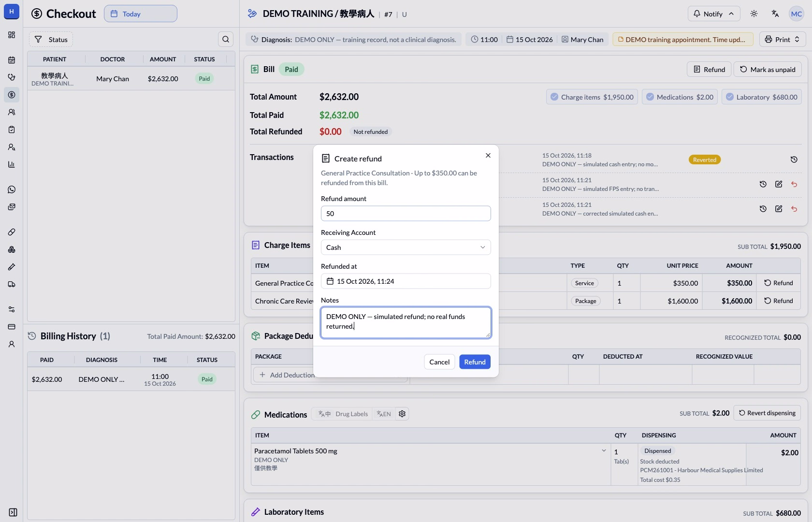The width and height of the screenshot is (812, 522).
Task: Click Mark as unpaid
Action: pyautogui.click(x=768, y=69)
